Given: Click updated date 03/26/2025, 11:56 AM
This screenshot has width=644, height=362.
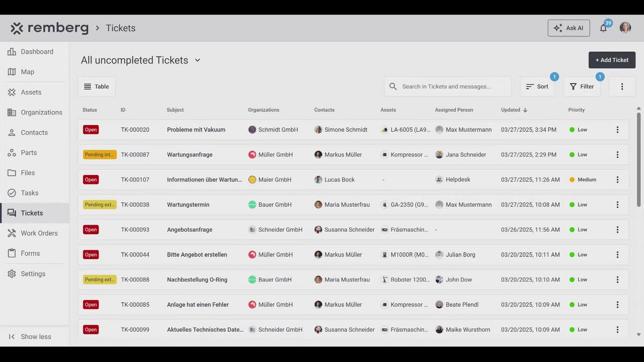Looking at the screenshot, I should [530, 230].
